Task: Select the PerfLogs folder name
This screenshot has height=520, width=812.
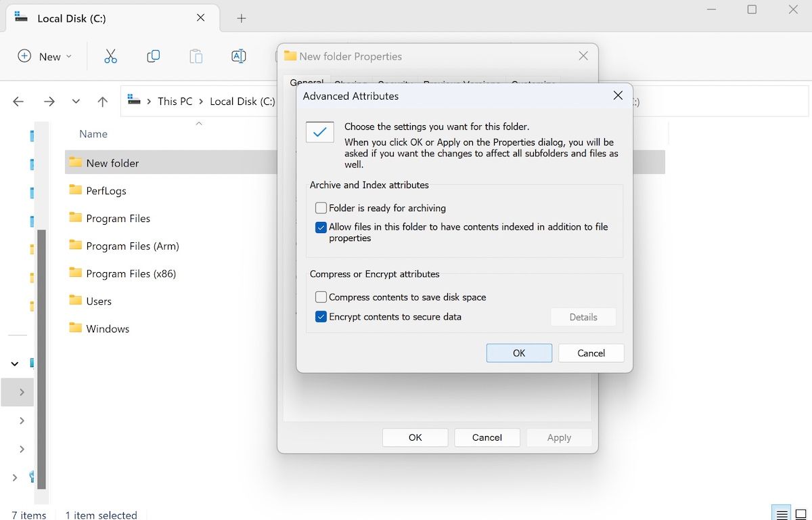Action: [x=106, y=191]
